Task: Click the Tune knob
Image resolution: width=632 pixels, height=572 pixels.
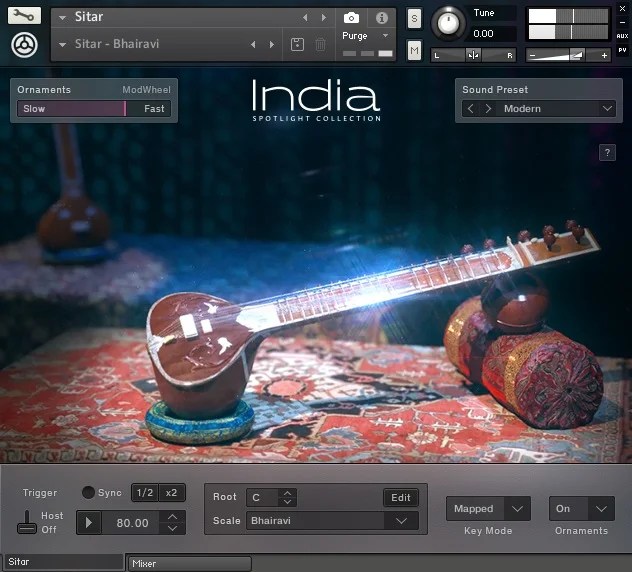Action: 448,23
